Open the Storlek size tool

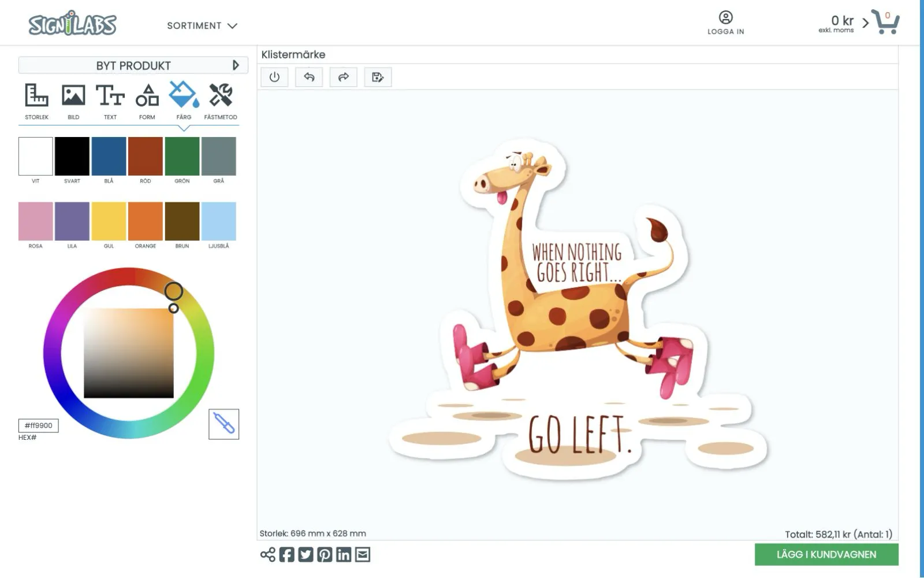pos(36,101)
